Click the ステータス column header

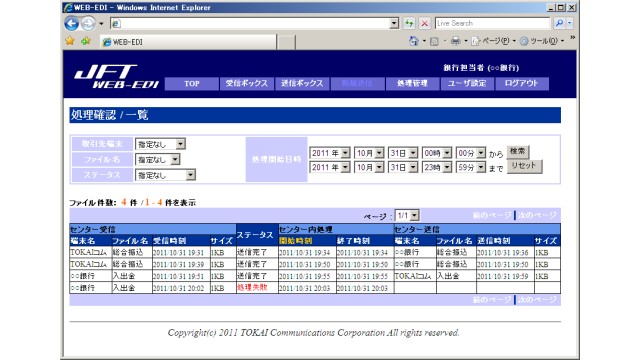(257, 235)
